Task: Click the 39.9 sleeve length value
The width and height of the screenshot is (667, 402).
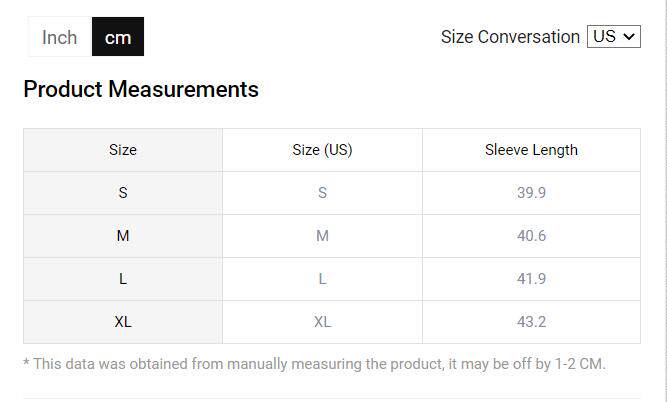Action: (531, 193)
